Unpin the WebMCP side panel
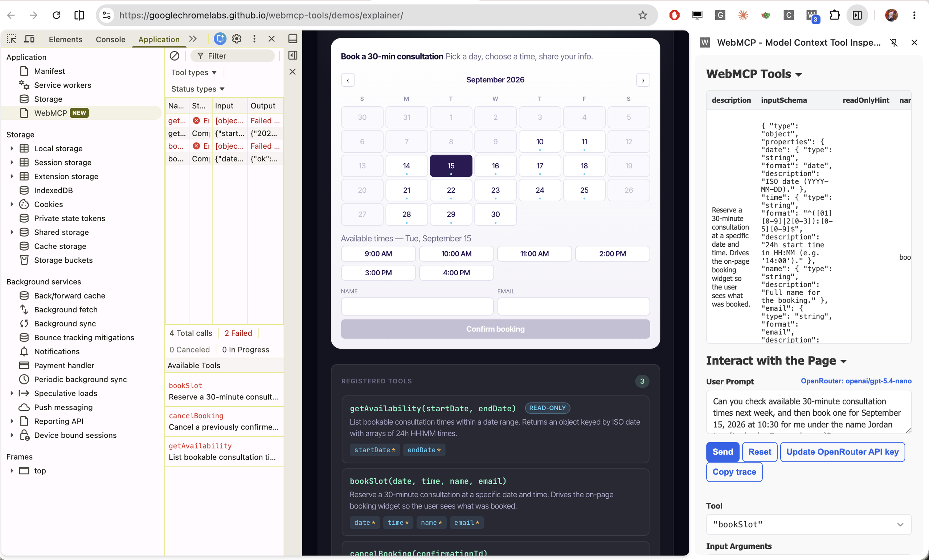The width and height of the screenshot is (929, 560). coord(893,42)
